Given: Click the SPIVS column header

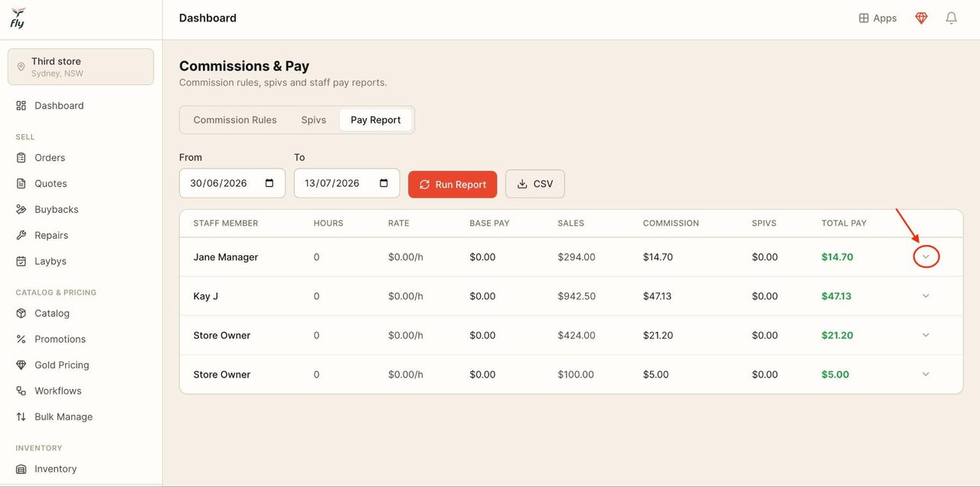Looking at the screenshot, I should click(x=764, y=224).
